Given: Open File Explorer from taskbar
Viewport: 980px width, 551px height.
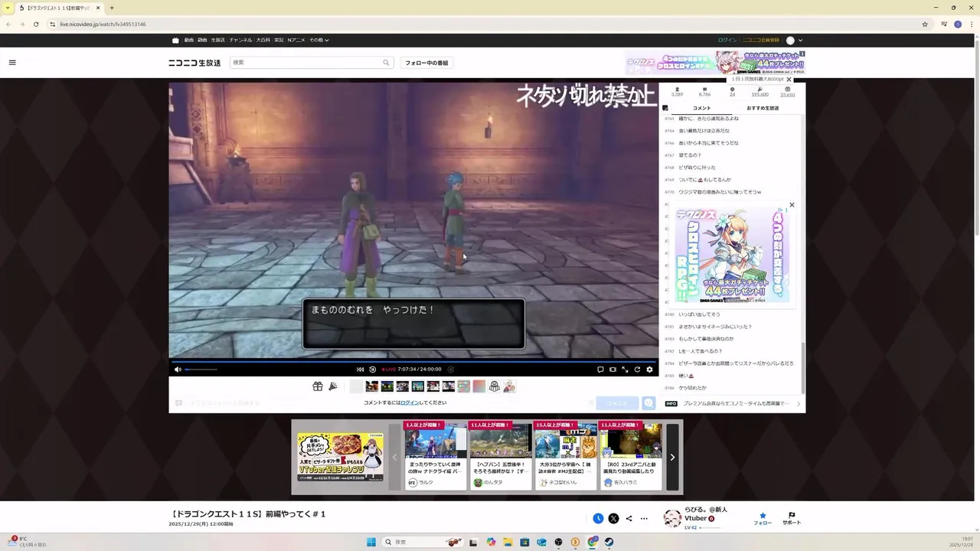Looking at the screenshot, I should 507,542.
